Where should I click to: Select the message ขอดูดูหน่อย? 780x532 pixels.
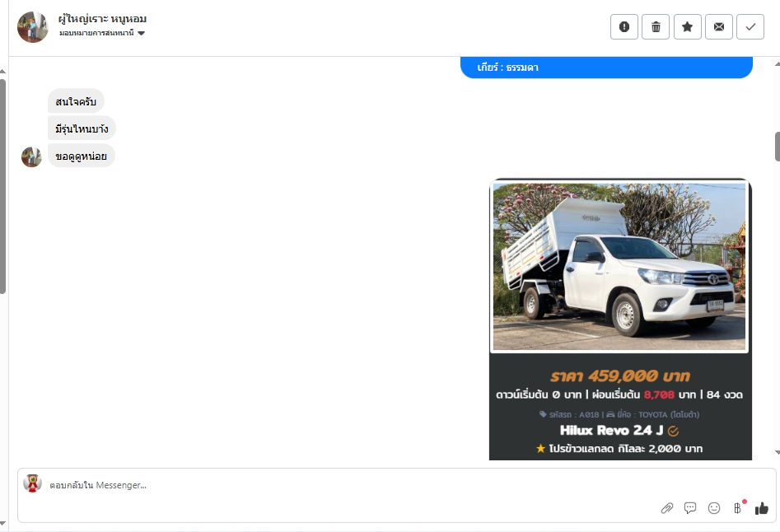pyautogui.click(x=81, y=156)
